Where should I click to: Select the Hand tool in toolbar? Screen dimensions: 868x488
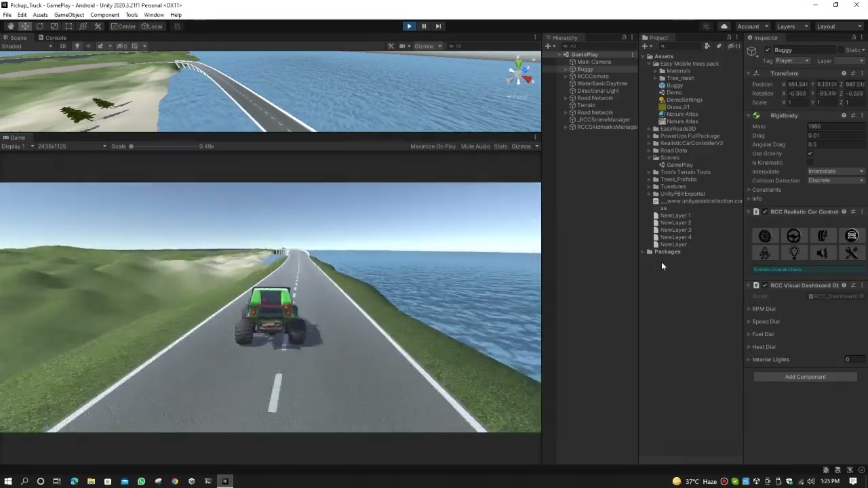(10, 26)
